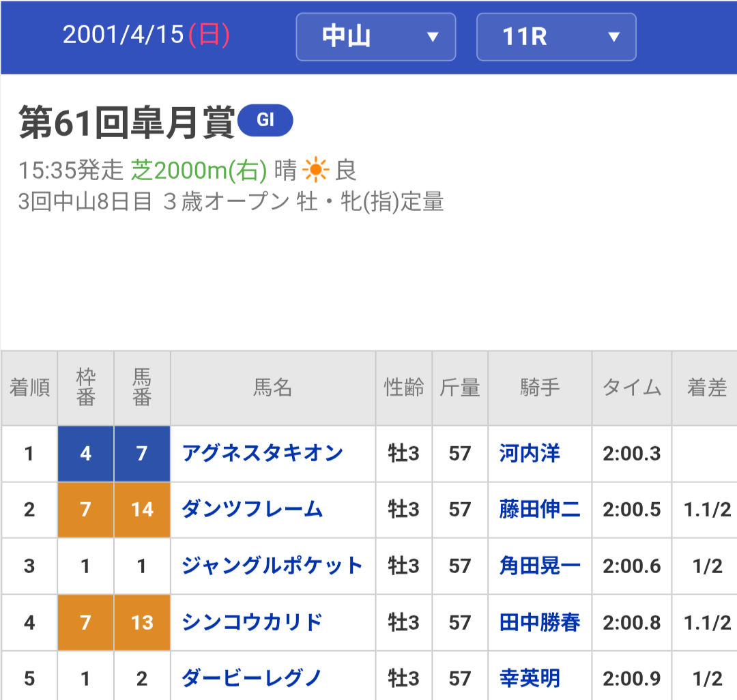This screenshot has width=737, height=700.
Task: Click the 着順 column header
Action: (x=29, y=388)
